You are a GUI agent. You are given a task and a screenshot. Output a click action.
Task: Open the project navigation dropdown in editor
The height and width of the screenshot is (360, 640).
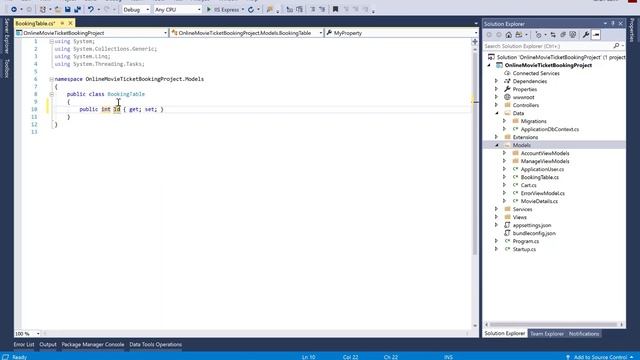92,33
